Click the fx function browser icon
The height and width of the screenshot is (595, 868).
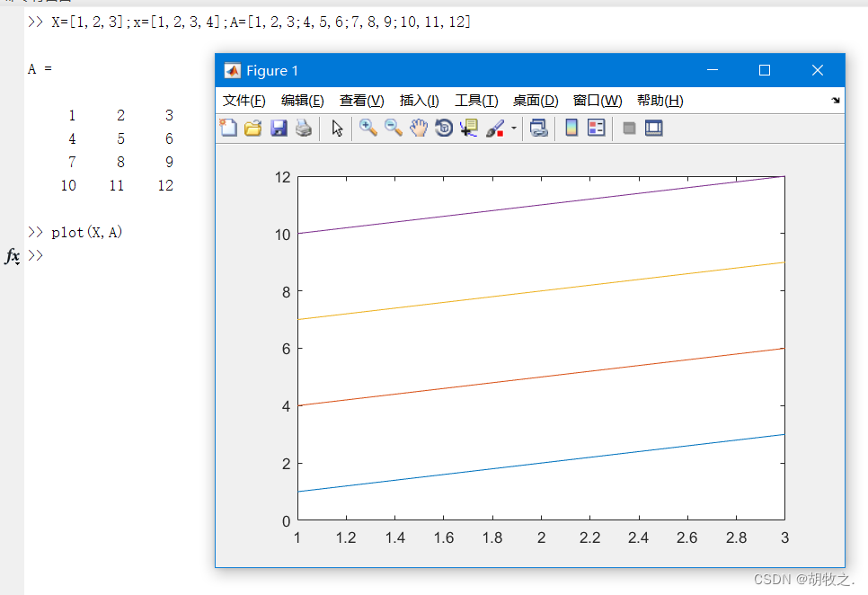coord(13,256)
